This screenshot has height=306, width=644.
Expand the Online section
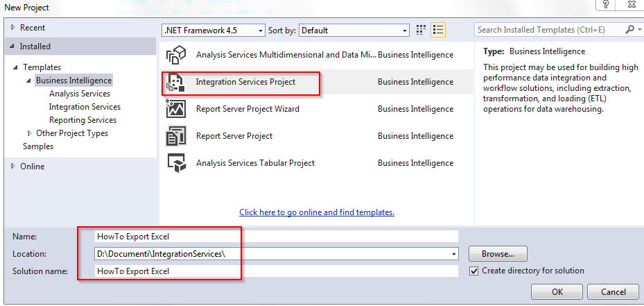(12, 167)
